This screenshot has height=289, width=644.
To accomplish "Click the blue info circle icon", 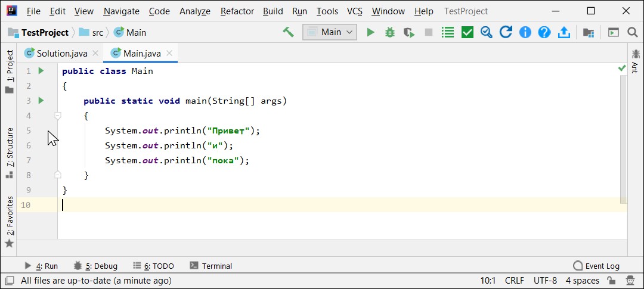I will [525, 32].
